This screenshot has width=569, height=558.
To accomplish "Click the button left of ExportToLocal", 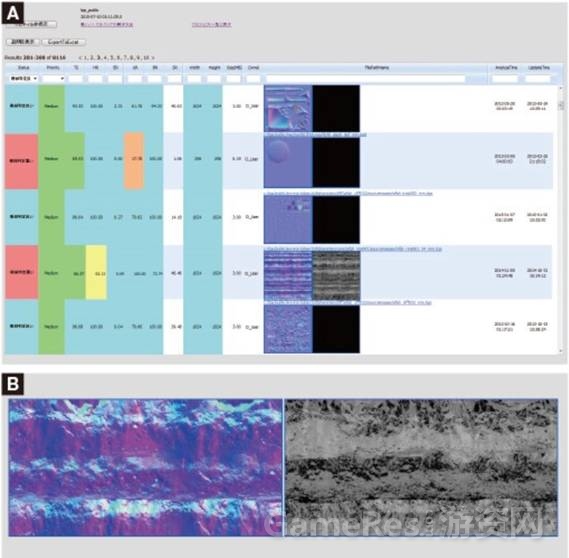I will point(22,42).
